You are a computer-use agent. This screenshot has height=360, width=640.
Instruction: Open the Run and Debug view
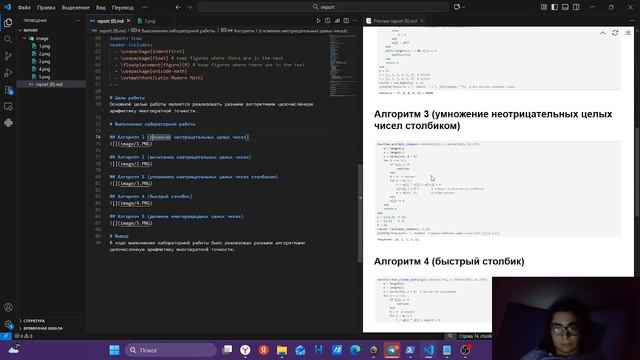point(8,73)
